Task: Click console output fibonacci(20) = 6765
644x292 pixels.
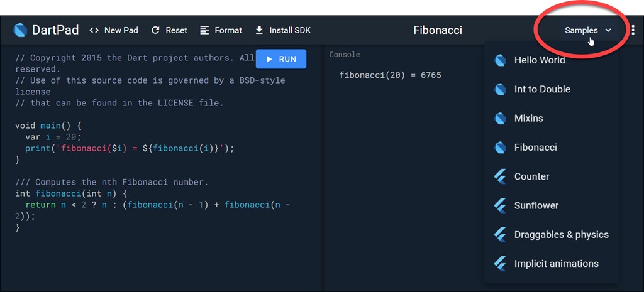Action: point(390,75)
